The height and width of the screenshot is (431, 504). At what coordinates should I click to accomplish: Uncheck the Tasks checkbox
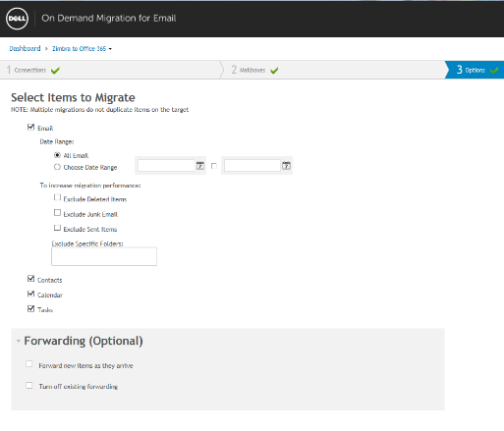coord(30,308)
